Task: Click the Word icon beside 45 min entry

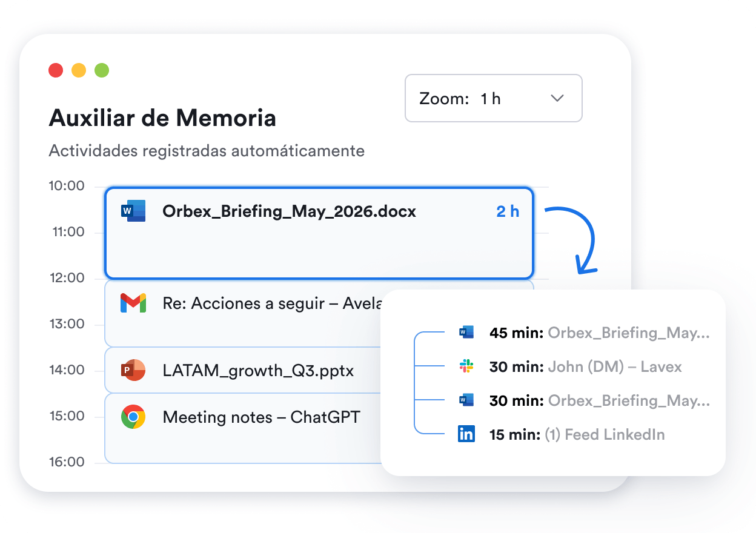Action: [466, 333]
